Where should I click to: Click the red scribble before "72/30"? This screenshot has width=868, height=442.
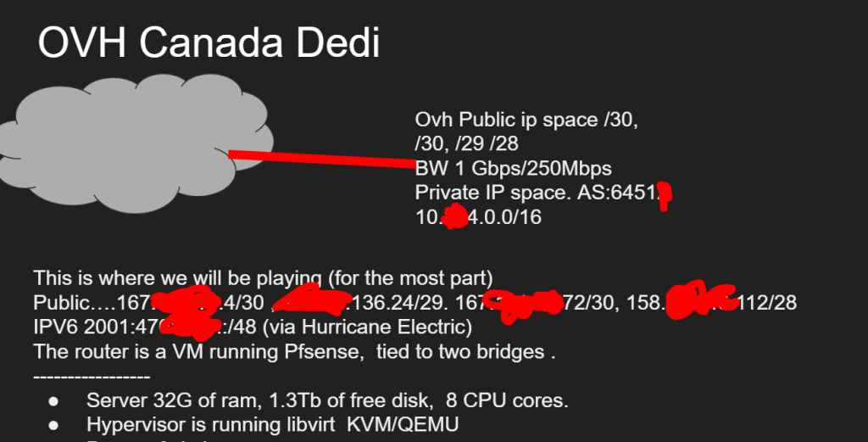[523, 304]
